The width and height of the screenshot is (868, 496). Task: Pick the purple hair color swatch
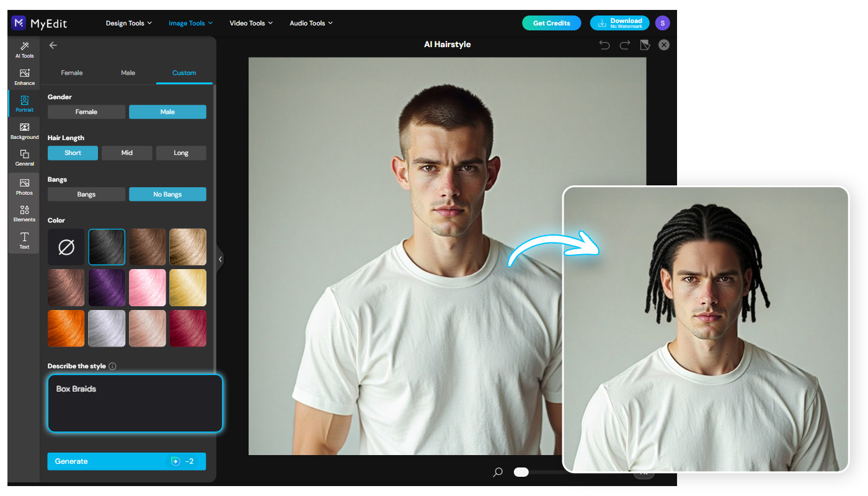(x=107, y=288)
